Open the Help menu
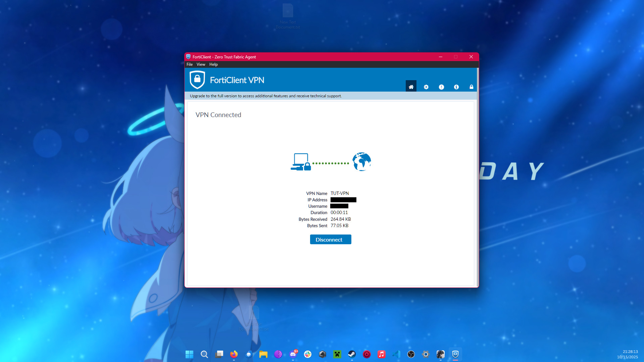The image size is (644, 362). tap(213, 64)
